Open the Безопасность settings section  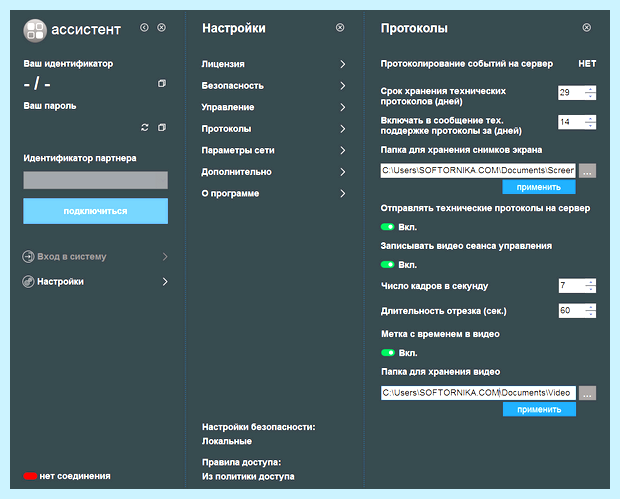tap(274, 86)
